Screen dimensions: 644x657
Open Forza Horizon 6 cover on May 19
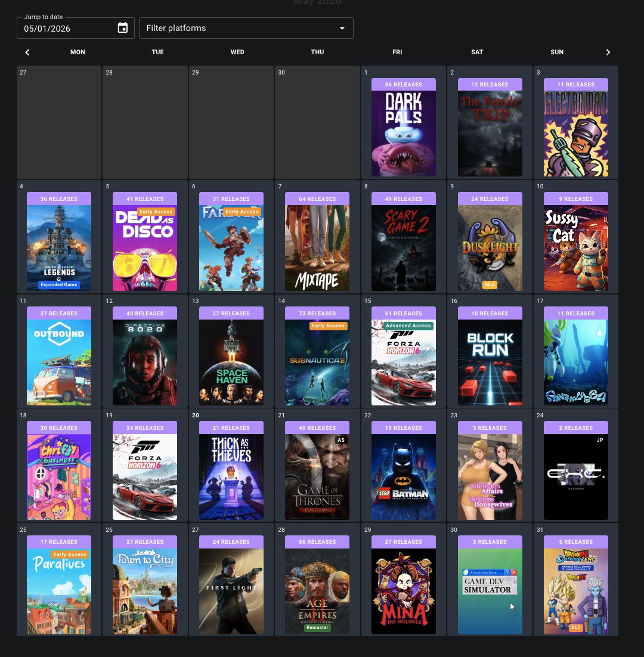[145, 477]
